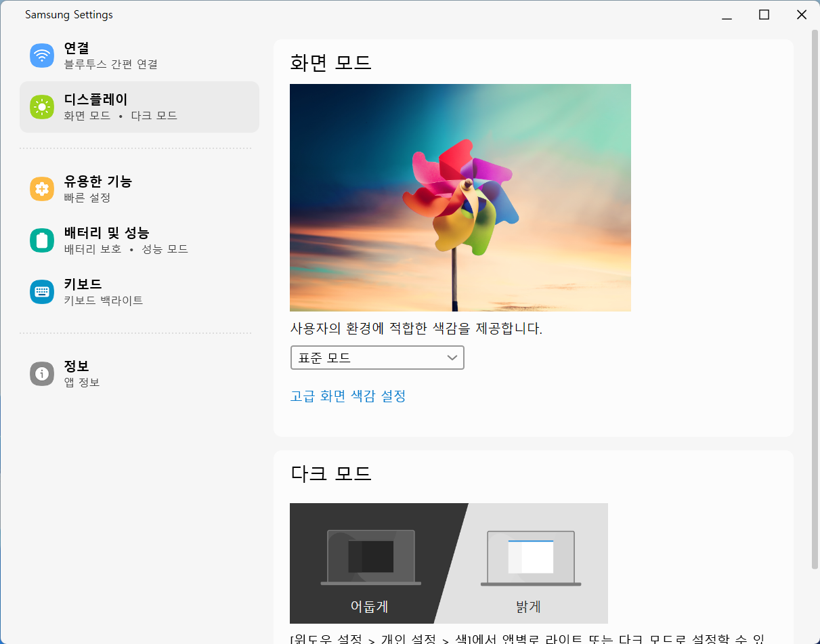Image resolution: width=820 pixels, height=644 pixels.
Task: Click the orange flower 유용한 기능 icon
Action: click(42, 189)
